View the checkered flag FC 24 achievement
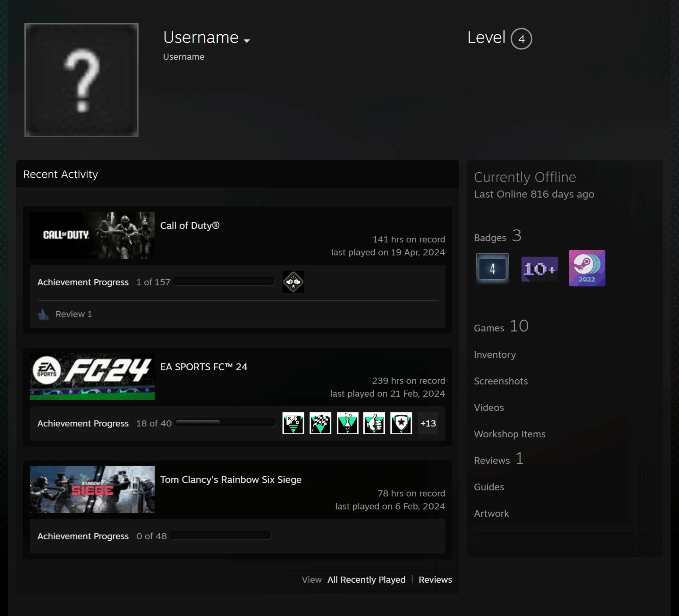679x616 pixels. (x=320, y=423)
